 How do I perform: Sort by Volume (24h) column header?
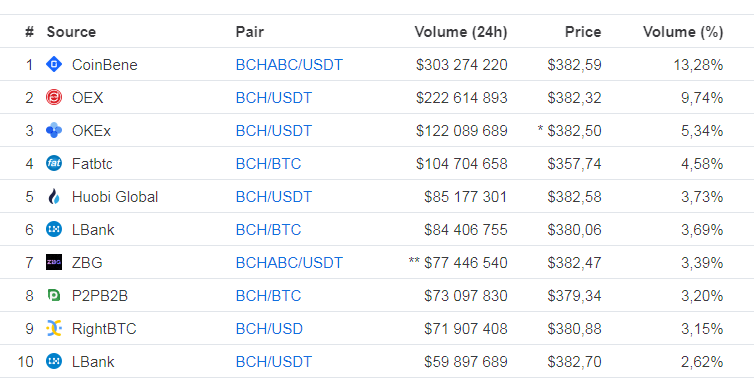click(x=461, y=32)
